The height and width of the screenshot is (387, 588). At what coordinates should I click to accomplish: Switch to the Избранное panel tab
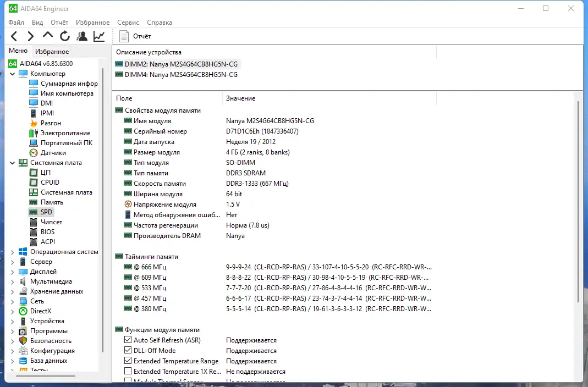click(x=52, y=51)
